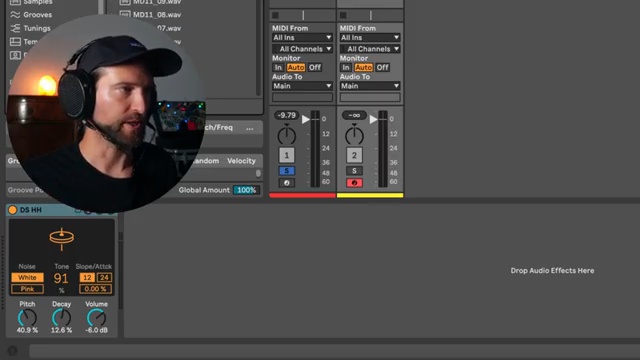Click track 1 pan knob
The height and width of the screenshot is (360, 640).
pos(287,135)
